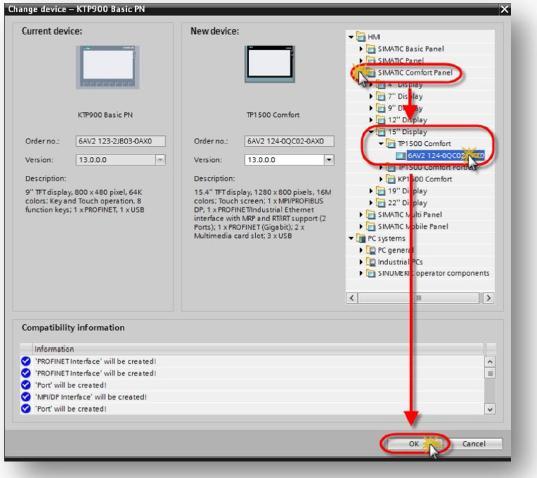This screenshot has height=478, width=537.
Task: Click the SINUMERIK operator components folder icon
Action: click(x=371, y=273)
